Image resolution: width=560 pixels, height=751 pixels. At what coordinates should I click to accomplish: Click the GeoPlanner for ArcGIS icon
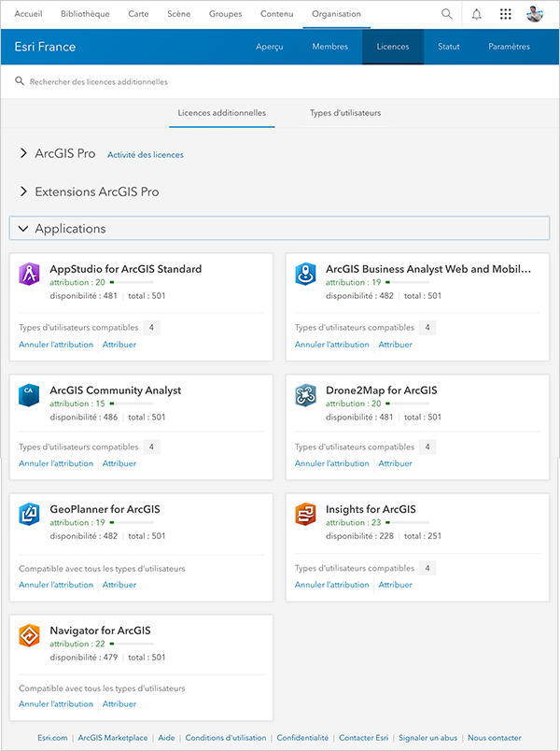(29, 515)
